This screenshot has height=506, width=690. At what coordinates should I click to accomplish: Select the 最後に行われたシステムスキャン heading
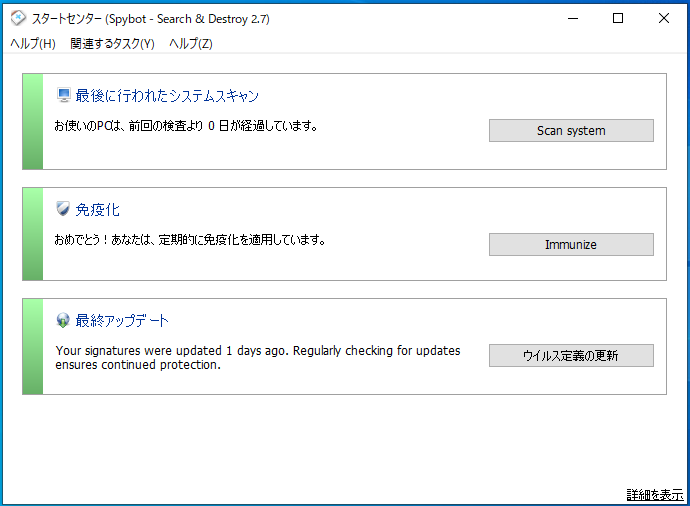pyautogui.click(x=167, y=96)
